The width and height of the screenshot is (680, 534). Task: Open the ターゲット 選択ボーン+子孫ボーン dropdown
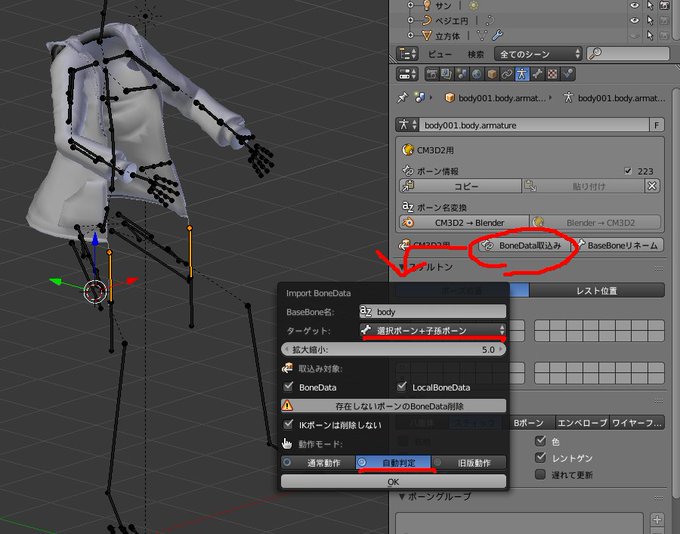[432, 330]
